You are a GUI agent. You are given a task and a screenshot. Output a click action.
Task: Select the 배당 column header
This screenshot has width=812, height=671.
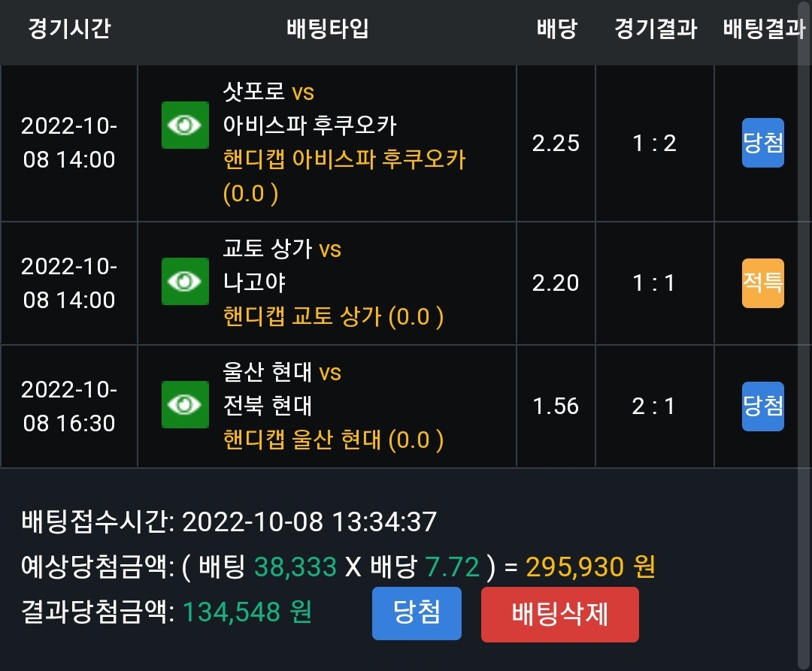pos(556,29)
